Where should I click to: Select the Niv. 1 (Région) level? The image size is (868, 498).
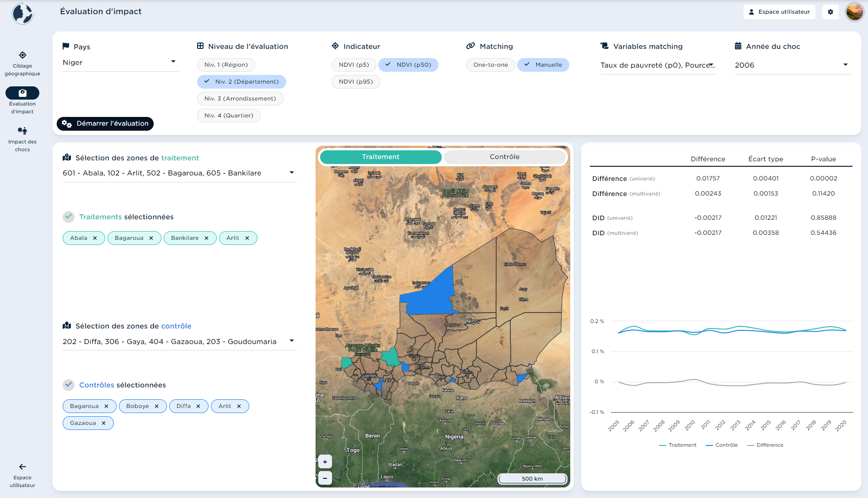226,65
